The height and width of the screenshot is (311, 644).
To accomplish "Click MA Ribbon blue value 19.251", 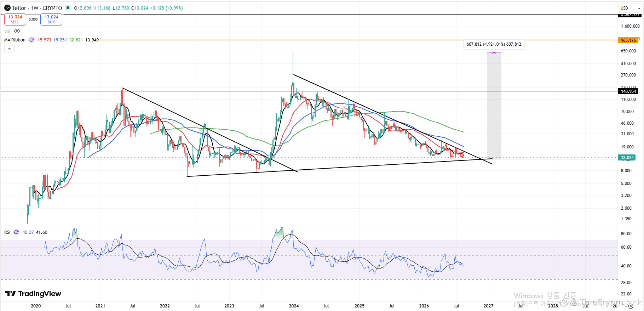I will click(x=60, y=40).
